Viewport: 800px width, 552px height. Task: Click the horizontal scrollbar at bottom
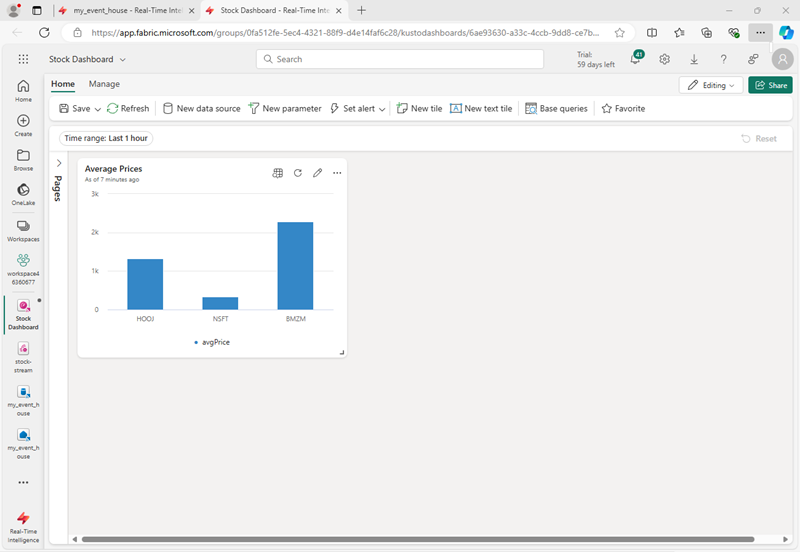pyautogui.click(x=417, y=539)
